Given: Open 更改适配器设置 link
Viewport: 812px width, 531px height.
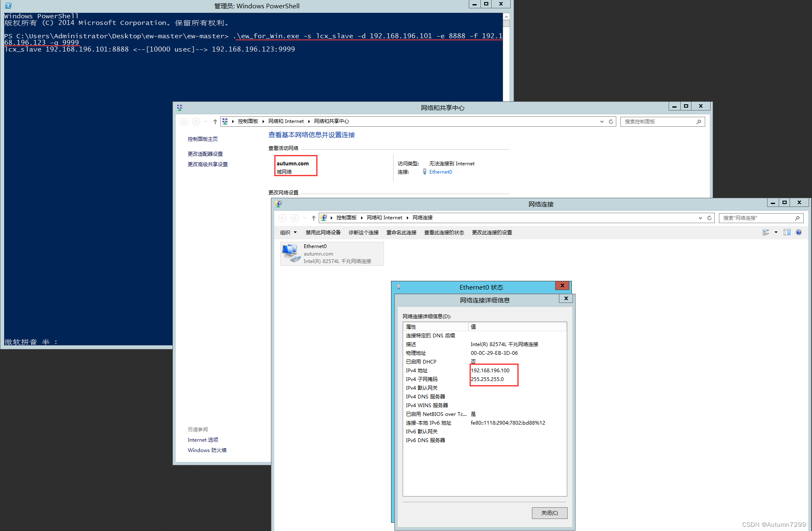Looking at the screenshot, I should point(205,154).
